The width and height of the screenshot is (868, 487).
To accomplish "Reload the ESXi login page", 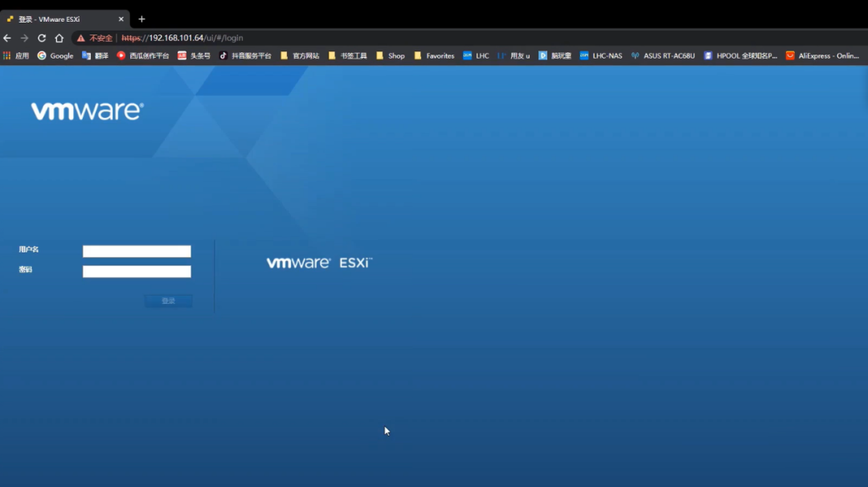I will 42,39.
